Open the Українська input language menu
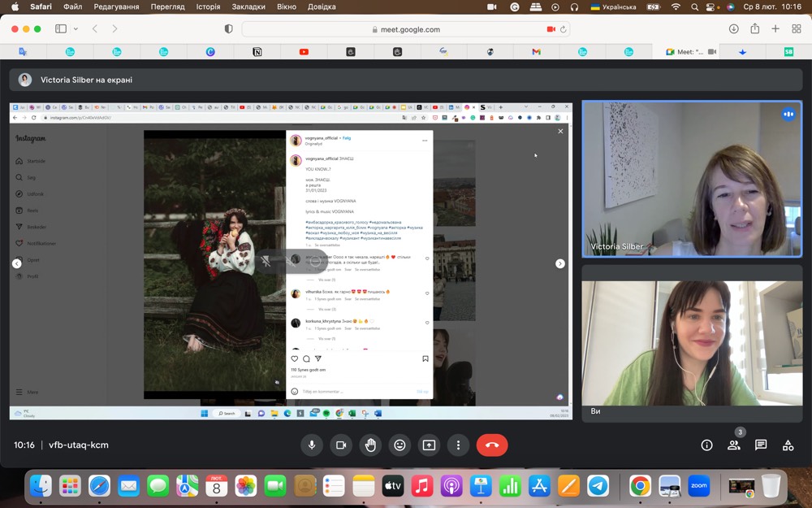Image resolution: width=812 pixels, height=508 pixels. pos(614,7)
